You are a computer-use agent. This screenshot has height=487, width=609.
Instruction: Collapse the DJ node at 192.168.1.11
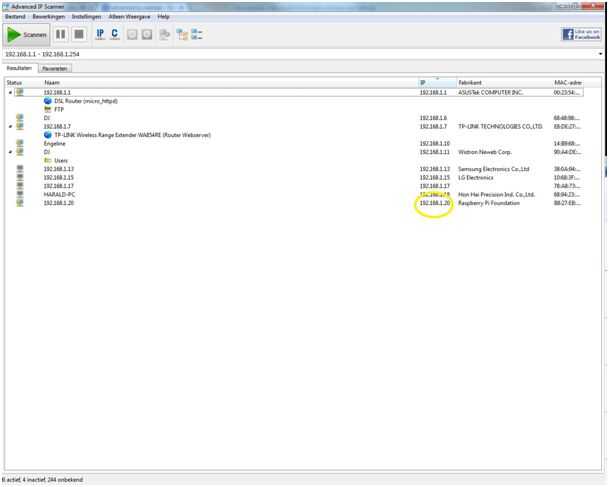point(10,152)
